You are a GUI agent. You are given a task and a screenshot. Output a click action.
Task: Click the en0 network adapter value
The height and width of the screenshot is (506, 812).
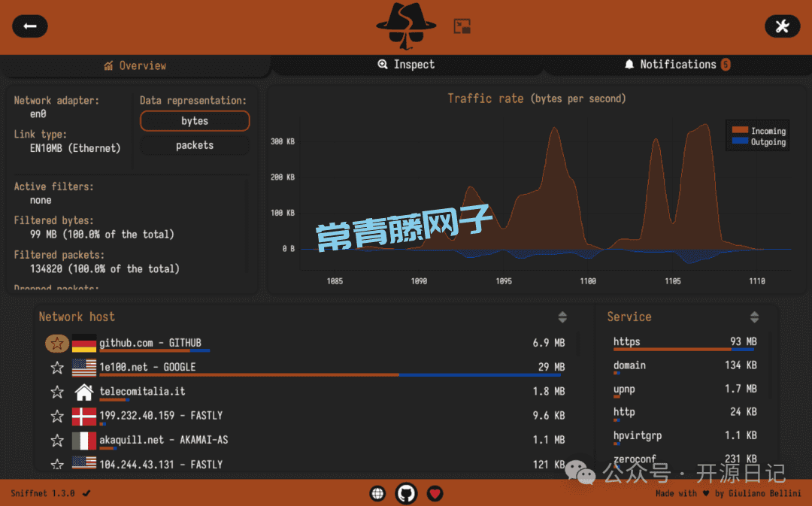pos(38,114)
